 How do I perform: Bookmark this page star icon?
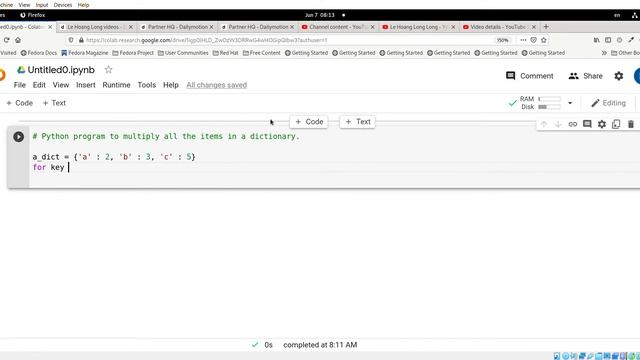coord(544,40)
